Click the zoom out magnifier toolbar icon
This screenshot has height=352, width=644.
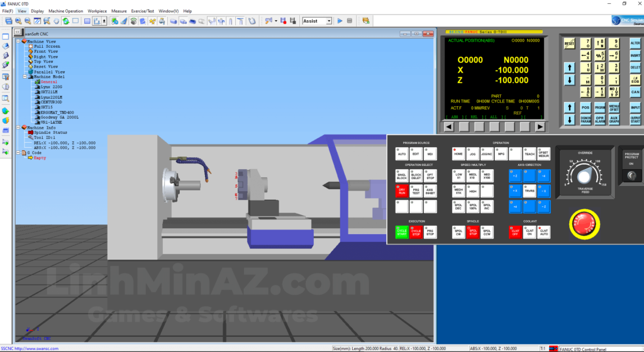coord(28,21)
